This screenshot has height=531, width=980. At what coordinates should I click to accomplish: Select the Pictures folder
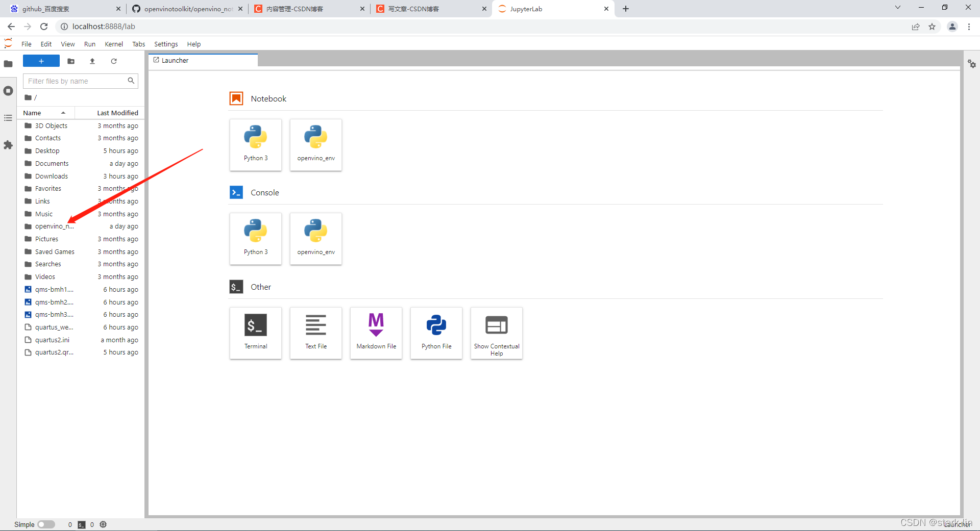tap(81, 239)
